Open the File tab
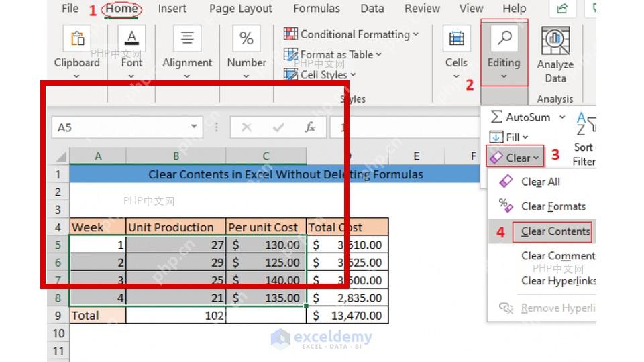This screenshot has height=362, width=644. (70, 9)
